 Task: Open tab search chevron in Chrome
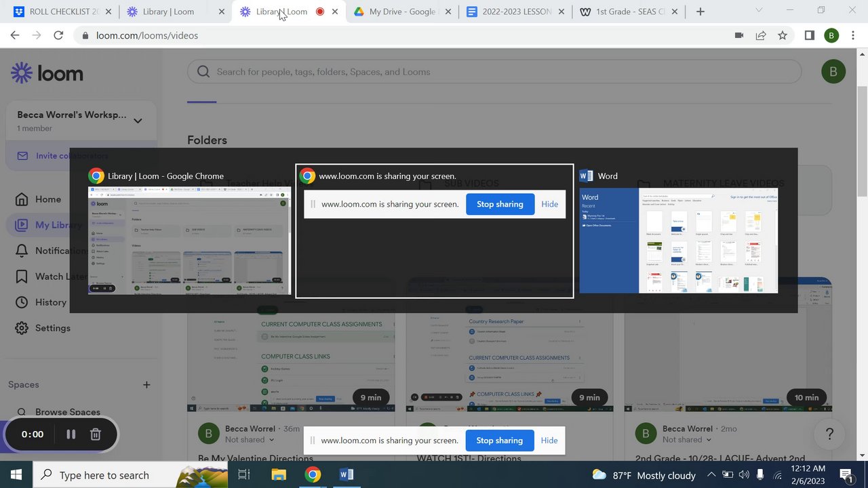(x=759, y=10)
